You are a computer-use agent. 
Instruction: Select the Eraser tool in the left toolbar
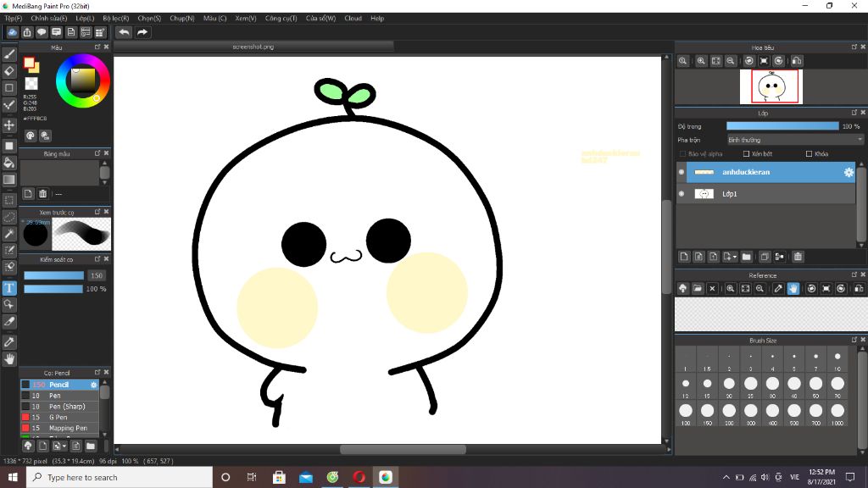9,71
